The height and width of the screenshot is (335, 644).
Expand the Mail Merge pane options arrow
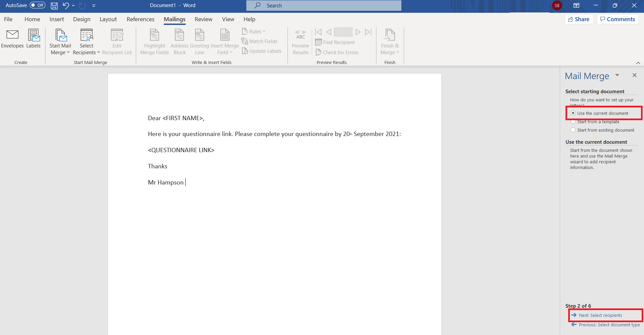point(617,75)
